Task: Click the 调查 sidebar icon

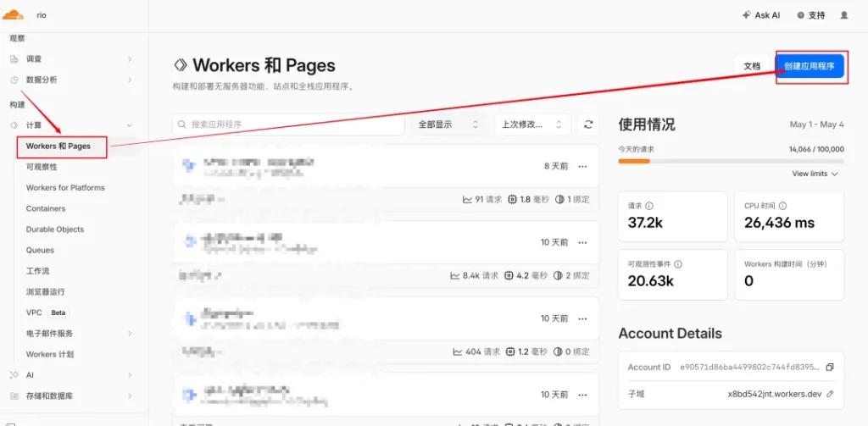Action: [14, 59]
